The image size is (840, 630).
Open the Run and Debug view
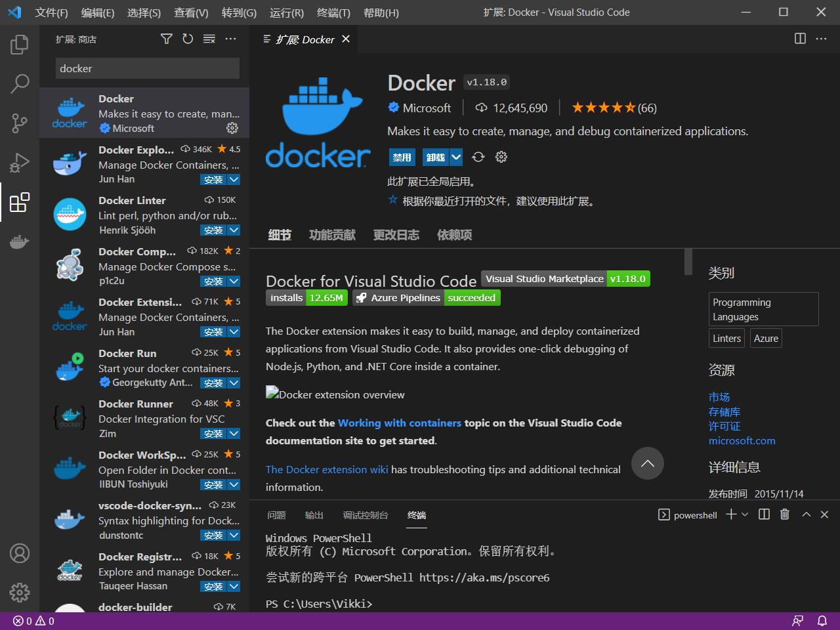tap(20, 163)
